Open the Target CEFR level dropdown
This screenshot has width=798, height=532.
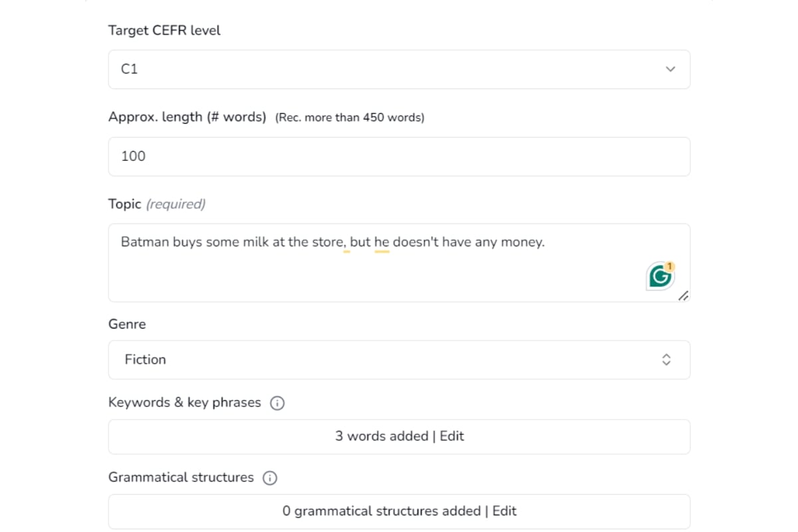point(399,68)
